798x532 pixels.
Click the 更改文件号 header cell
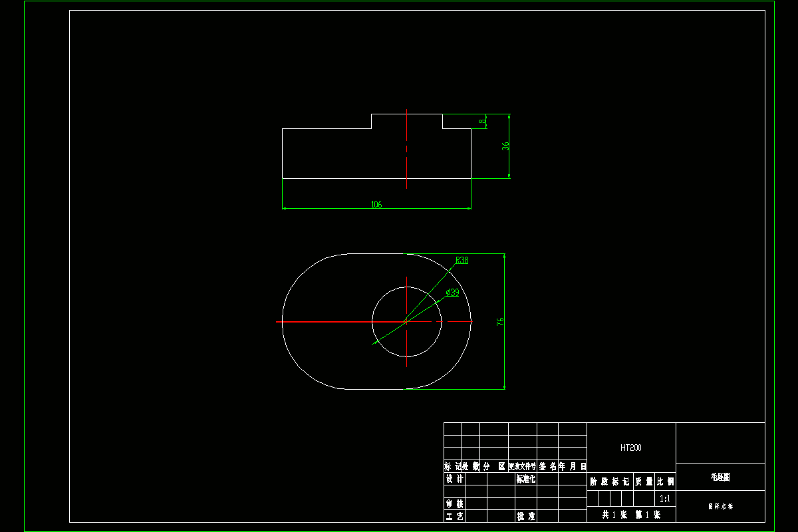[523, 466]
